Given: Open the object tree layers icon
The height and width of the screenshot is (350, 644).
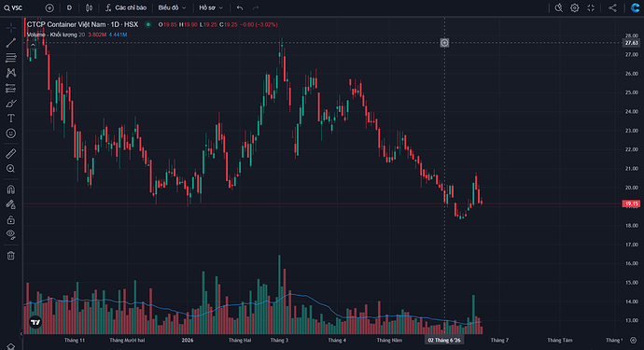Looking at the screenshot, I should (x=11, y=346).
